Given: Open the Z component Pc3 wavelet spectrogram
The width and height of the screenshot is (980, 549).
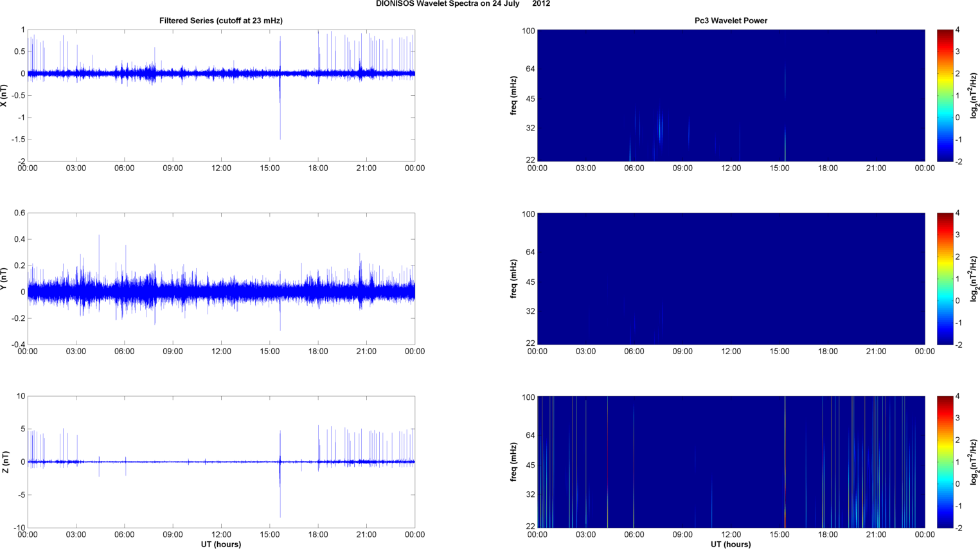Looking at the screenshot, I should tap(731, 462).
